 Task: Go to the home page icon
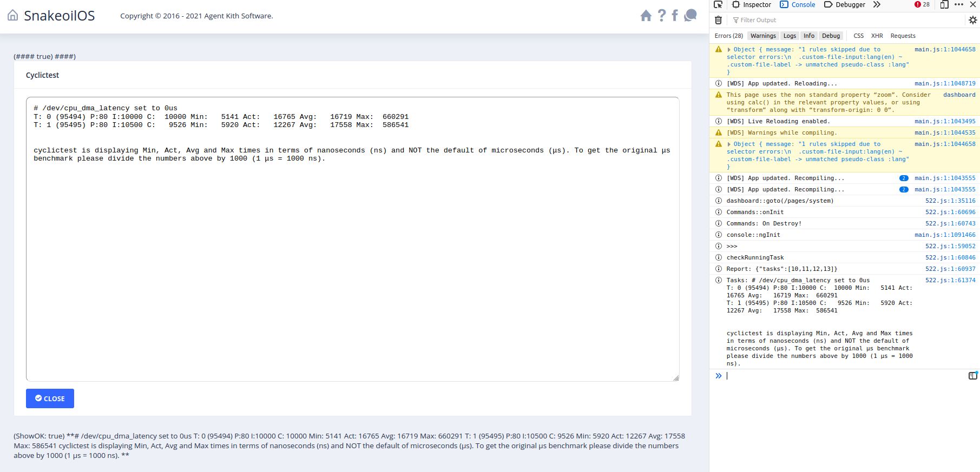click(646, 16)
